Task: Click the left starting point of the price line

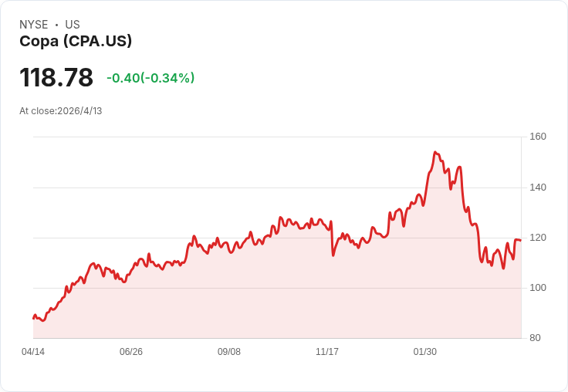Action: tap(33, 318)
